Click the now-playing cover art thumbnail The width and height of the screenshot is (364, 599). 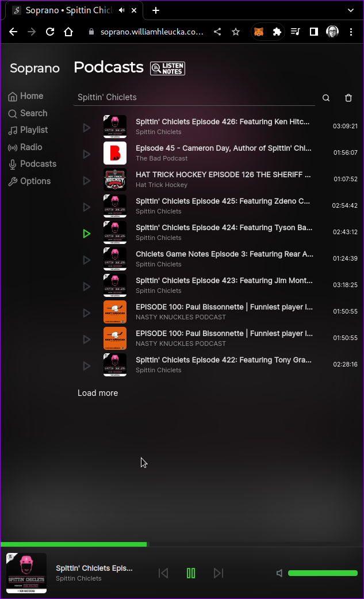(x=26, y=573)
